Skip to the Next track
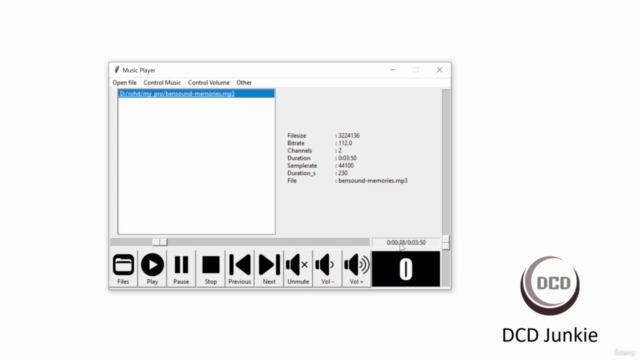 pyautogui.click(x=269, y=269)
